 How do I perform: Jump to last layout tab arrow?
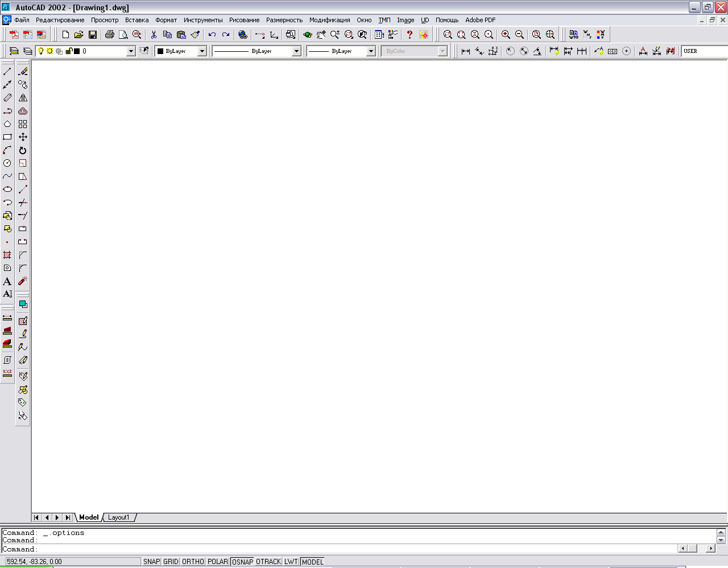tap(68, 517)
